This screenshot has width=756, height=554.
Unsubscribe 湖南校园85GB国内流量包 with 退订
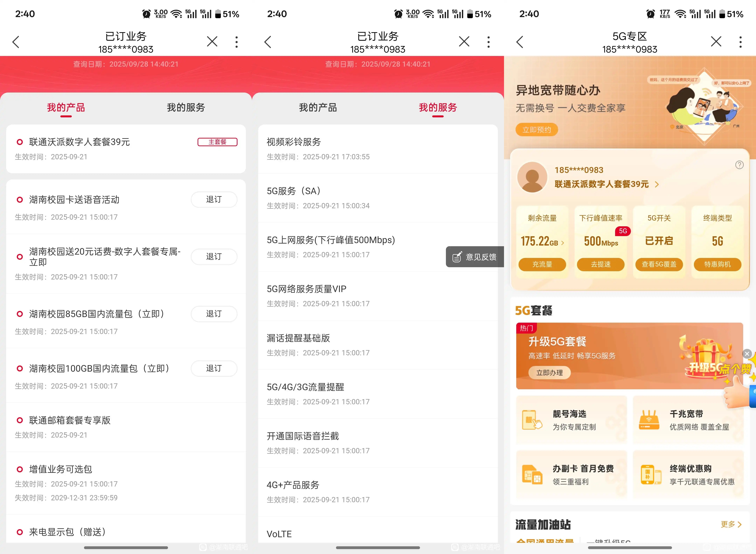click(214, 314)
